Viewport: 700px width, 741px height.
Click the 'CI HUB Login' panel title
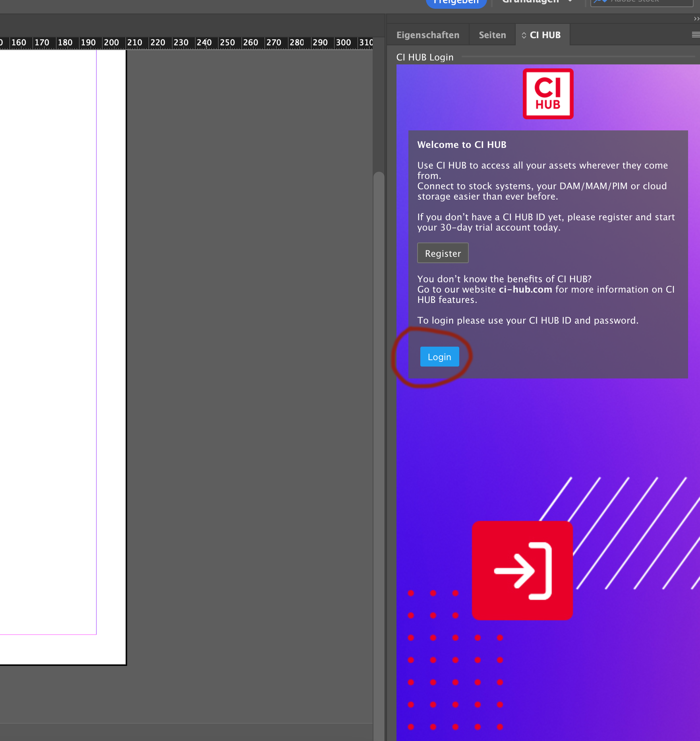click(425, 57)
